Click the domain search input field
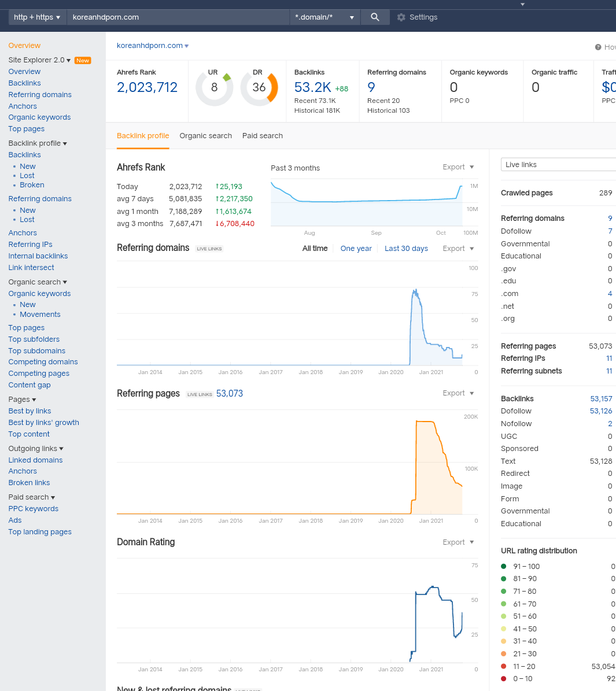616x691 pixels. [178, 17]
